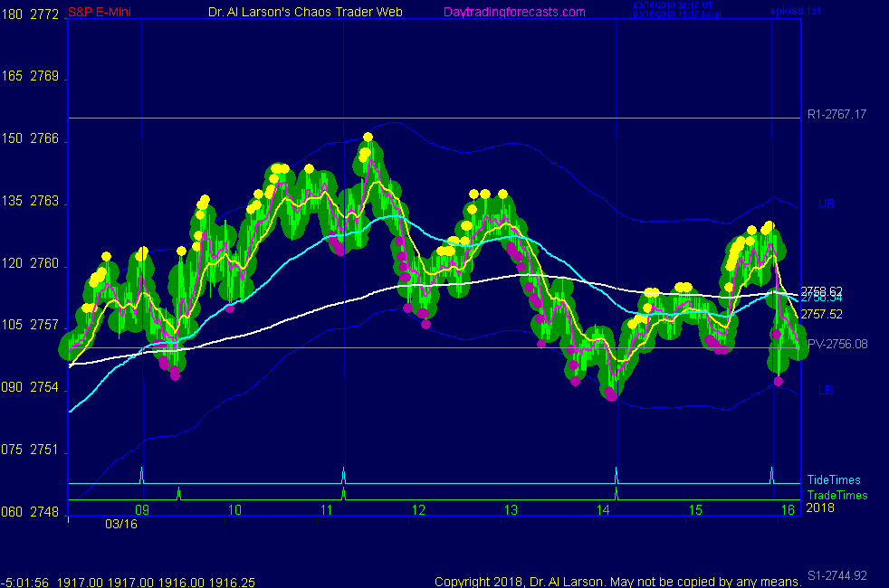889x588 pixels.
Task: Click the 03/16 date label
Action: tap(121, 524)
